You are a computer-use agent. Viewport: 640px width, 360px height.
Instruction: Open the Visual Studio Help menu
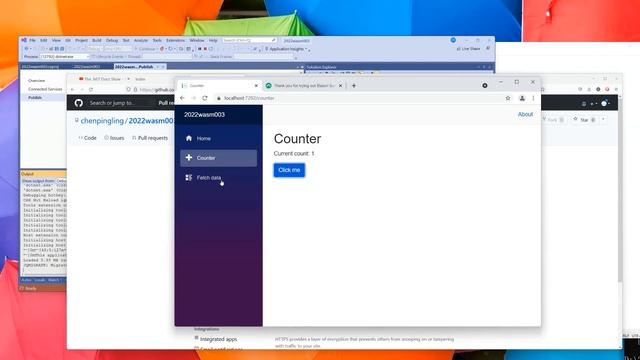pos(213,40)
